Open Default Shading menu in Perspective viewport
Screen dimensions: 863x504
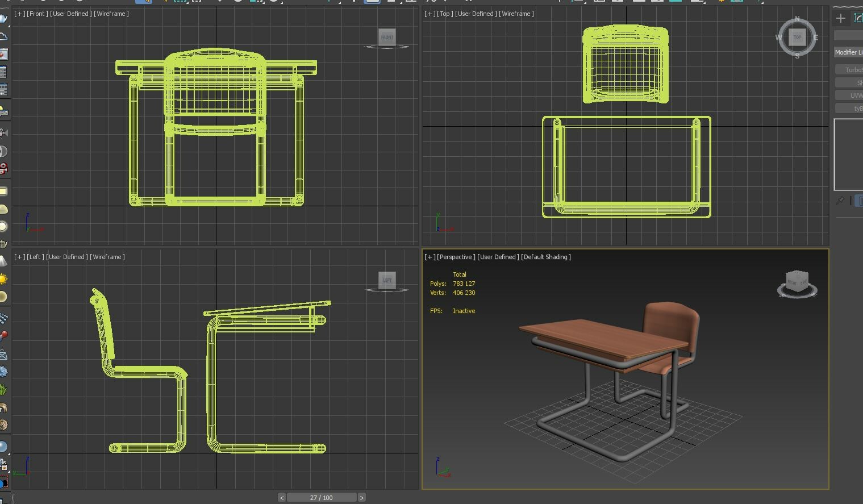545,257
